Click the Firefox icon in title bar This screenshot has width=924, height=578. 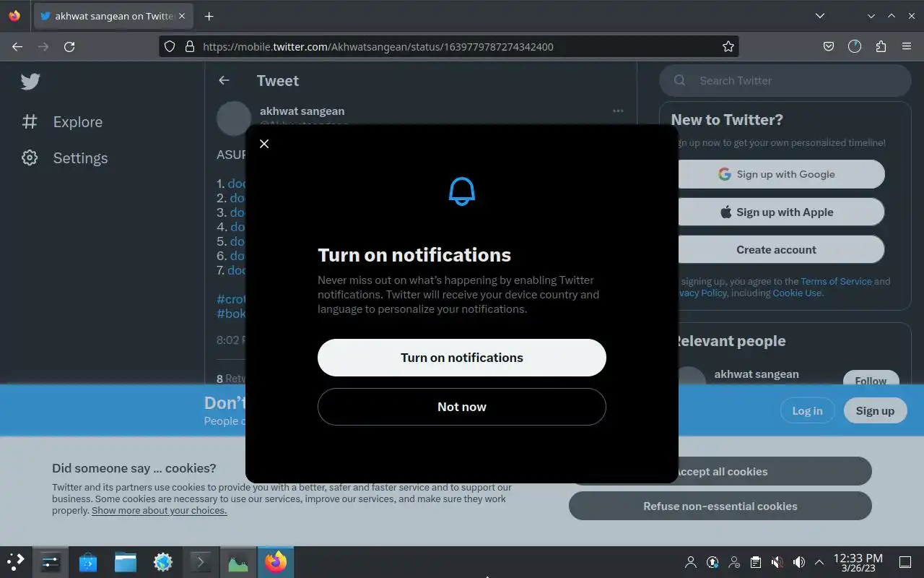pos(14,16)
